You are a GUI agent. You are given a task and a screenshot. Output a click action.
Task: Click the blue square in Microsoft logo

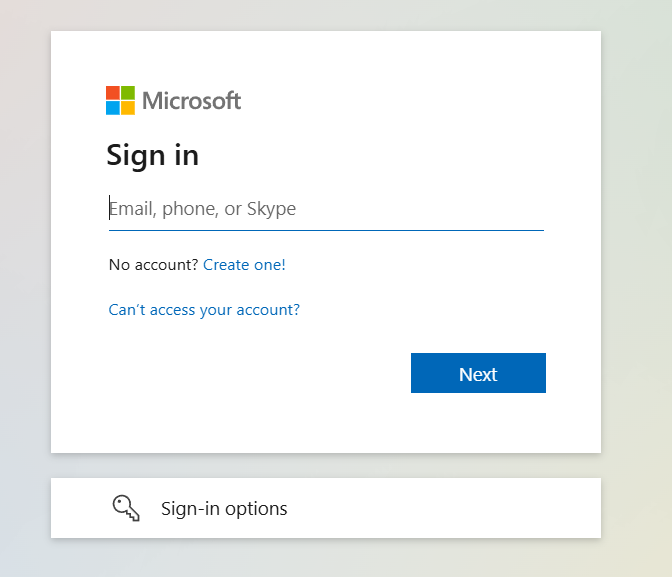[113, 108]
